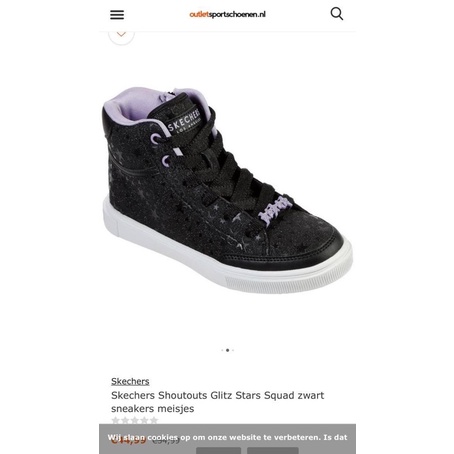Open the hamburger navigation menu
The width and height of the screenshot is (454, 454).
[117, 15]
